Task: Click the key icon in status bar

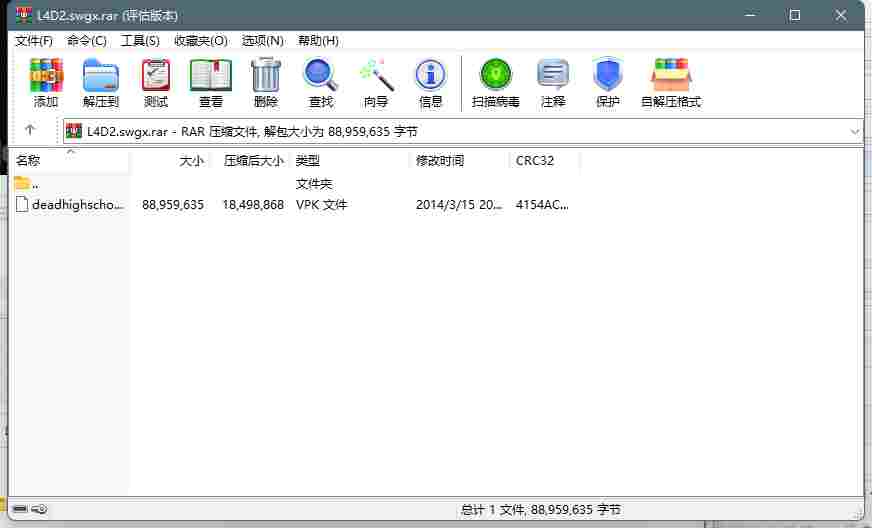Action: [x=39, y=509]
